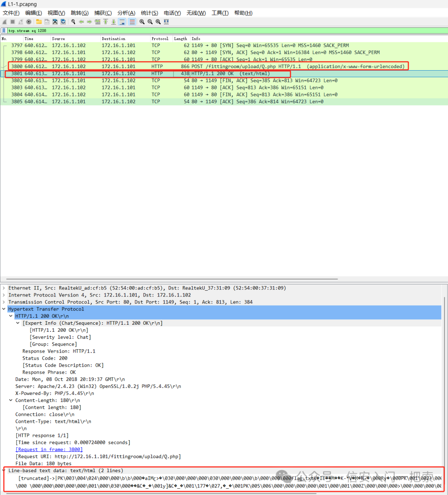This screenshot has width=448, height=495.
Task: Select the Status Code: 200 line
Action: point(45,358)
